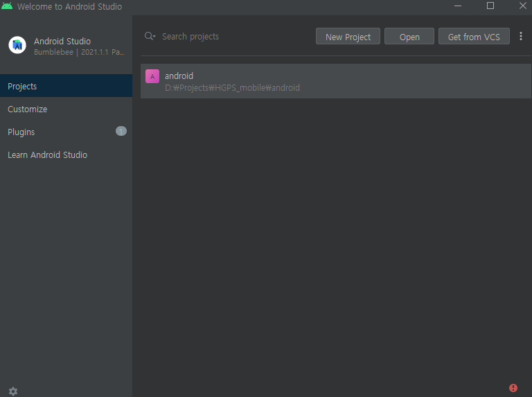Close the Welcome to Android Studio window
532x397 pixels.
coord(523,6)
